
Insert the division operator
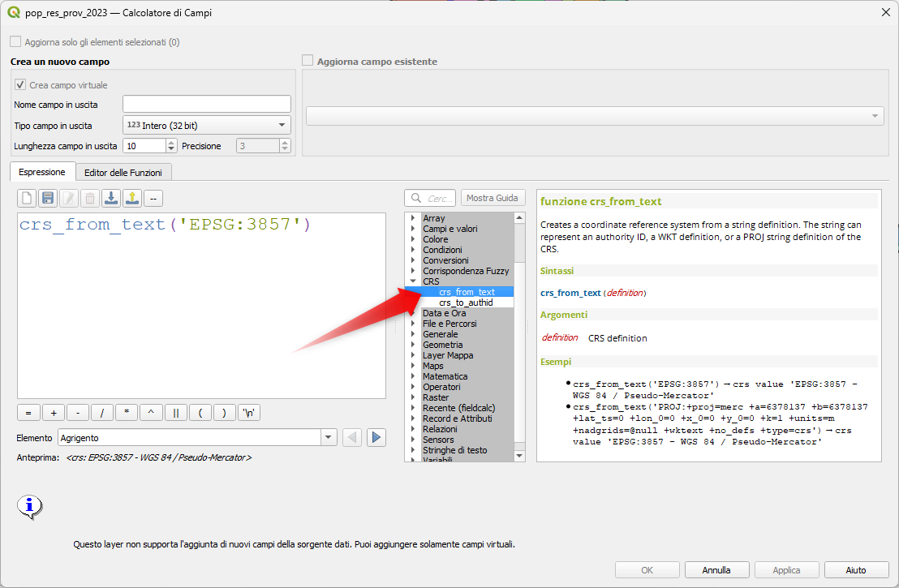[x=102, y=413]
